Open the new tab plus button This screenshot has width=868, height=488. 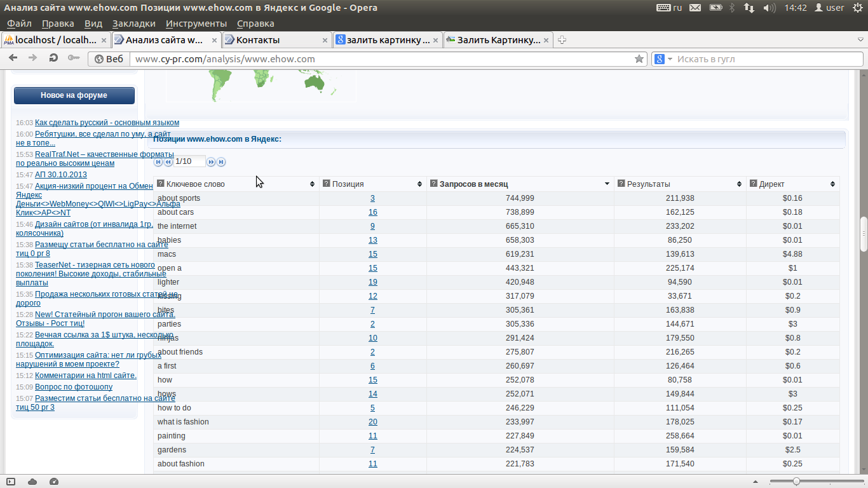562,40
